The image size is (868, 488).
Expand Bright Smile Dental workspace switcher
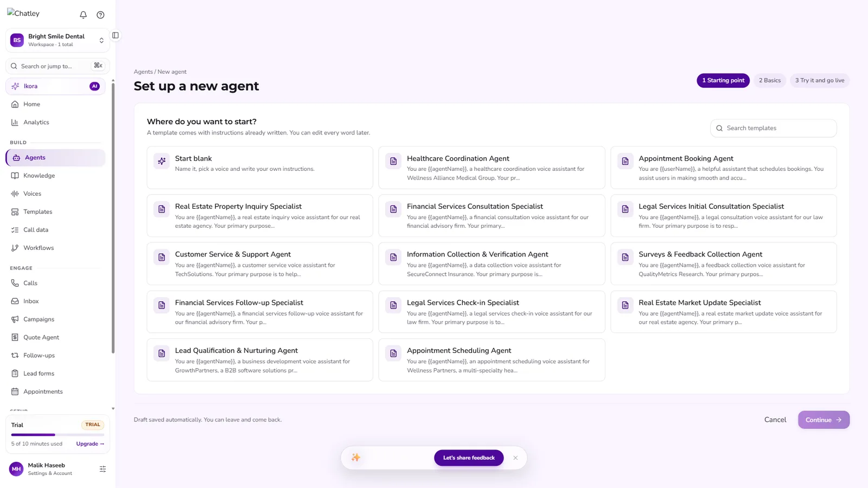pos(58,40)
